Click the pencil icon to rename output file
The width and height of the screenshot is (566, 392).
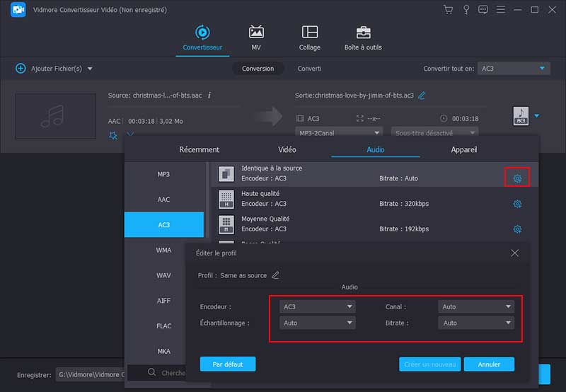(422, 96)
